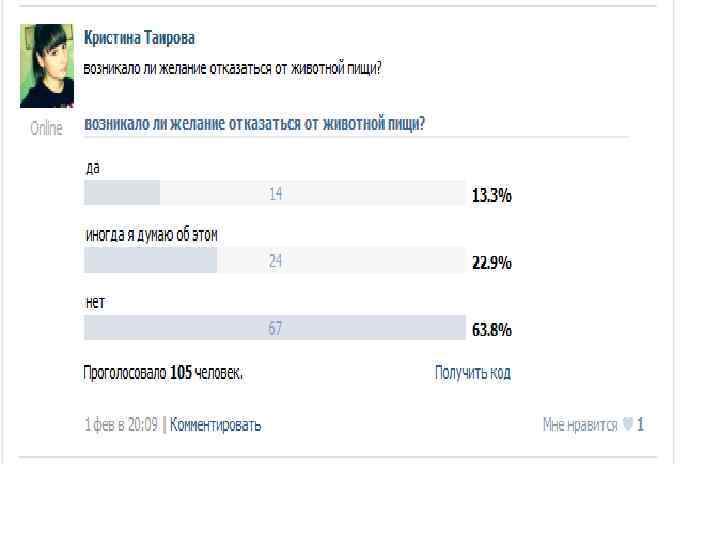Image resolution: width=720 pixels, height=540 pixels.
Task: Click the Проголосовало 105 человек voters count
Action: 163,373
